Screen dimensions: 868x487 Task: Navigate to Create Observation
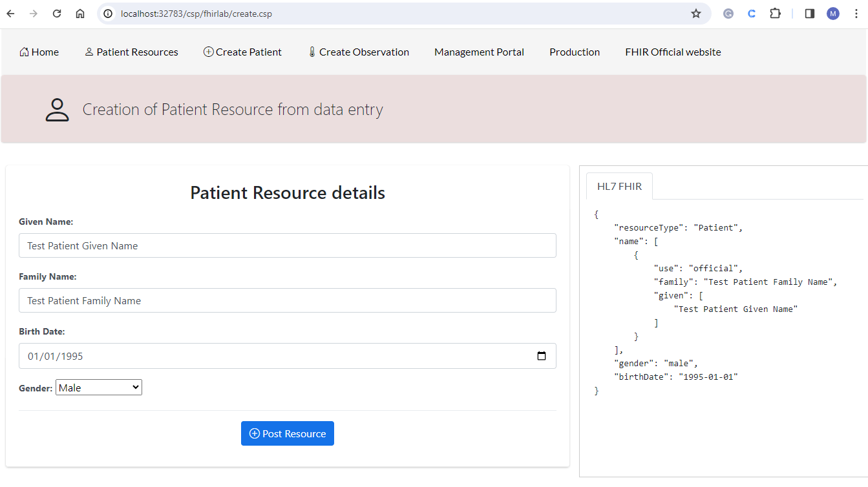tap(358, 52)
